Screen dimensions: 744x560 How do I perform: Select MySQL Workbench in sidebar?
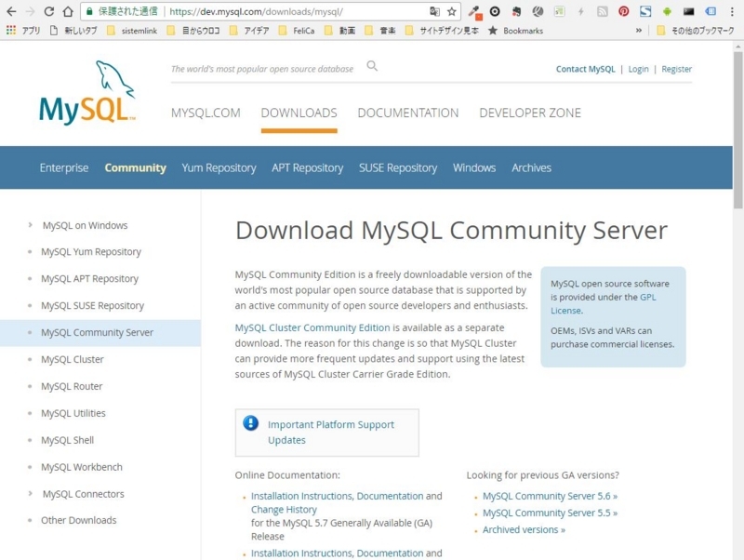82,468
